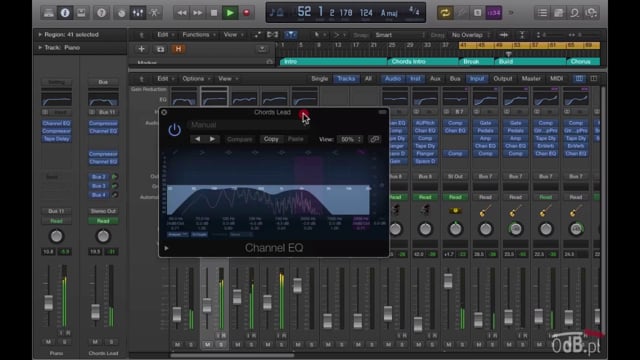
Task: Open the Snap Smart dropdown
Action: [x=399, y=35]
